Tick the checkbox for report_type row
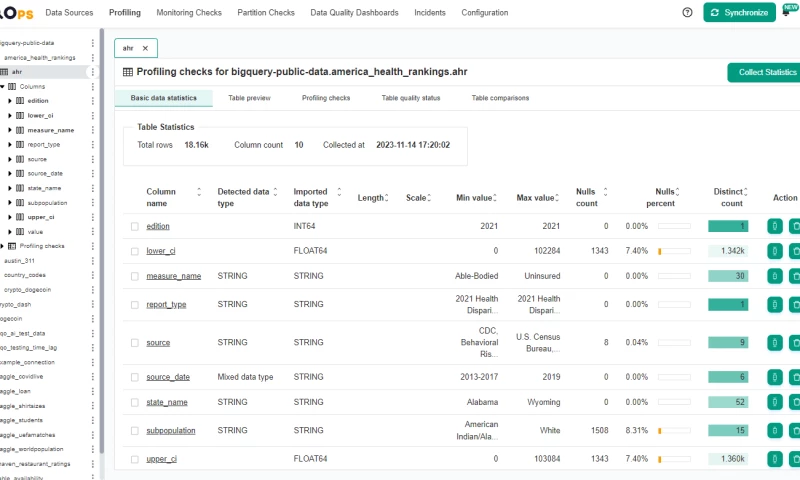 pyautogui.click(x=135, y=305)
